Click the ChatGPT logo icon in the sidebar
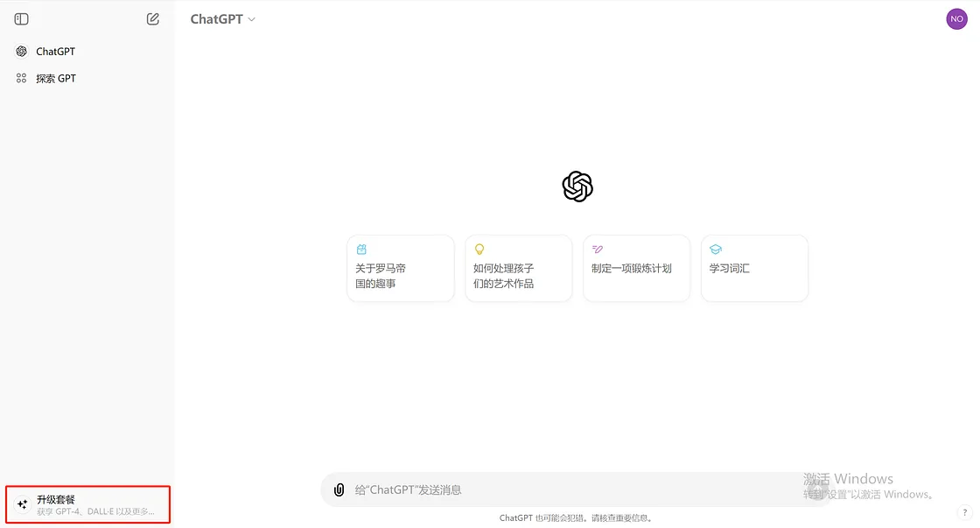 [21, 51]
